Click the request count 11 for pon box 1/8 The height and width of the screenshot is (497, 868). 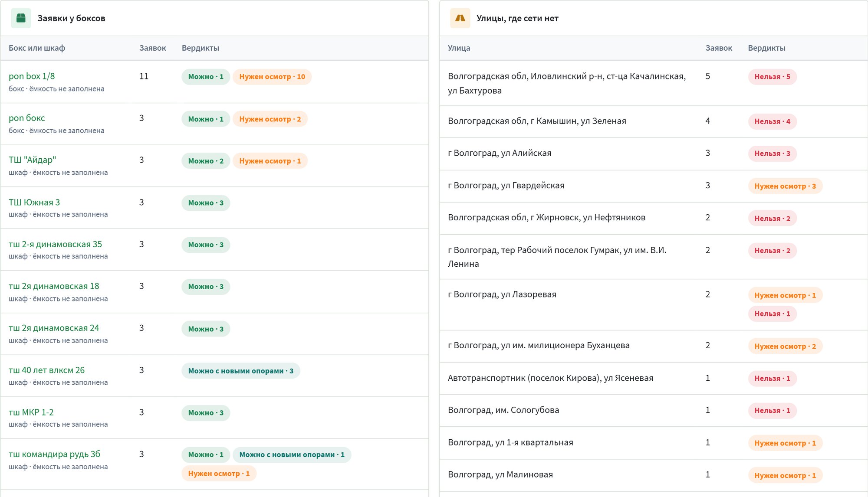(144, 76)
